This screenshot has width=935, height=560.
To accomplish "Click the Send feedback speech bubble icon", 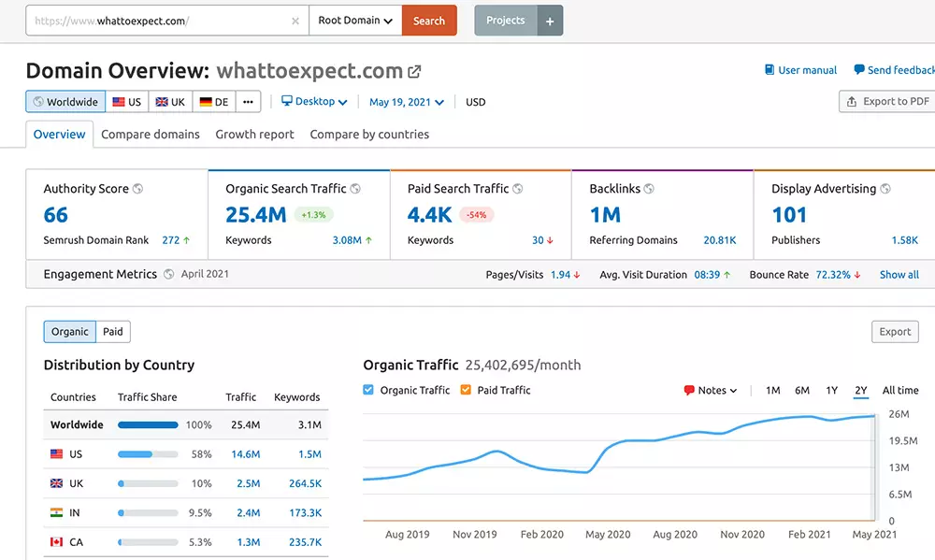I will click(859, 70).
